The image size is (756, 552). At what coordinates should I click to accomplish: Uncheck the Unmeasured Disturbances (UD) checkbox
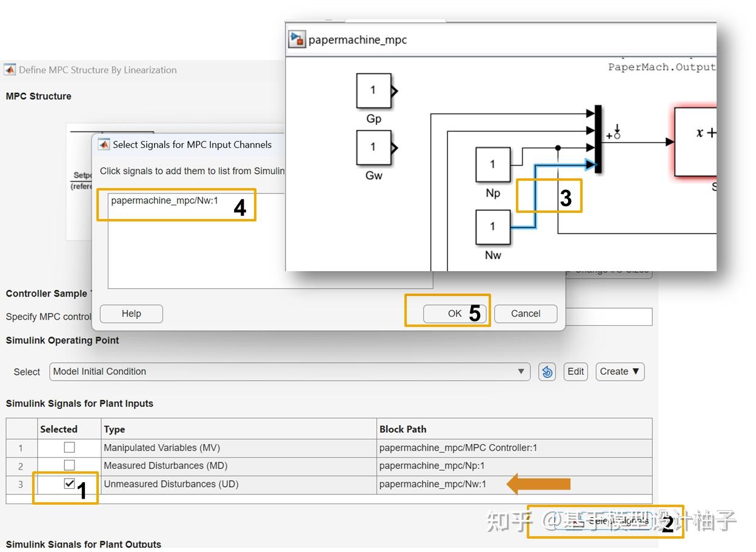point(69,484)
